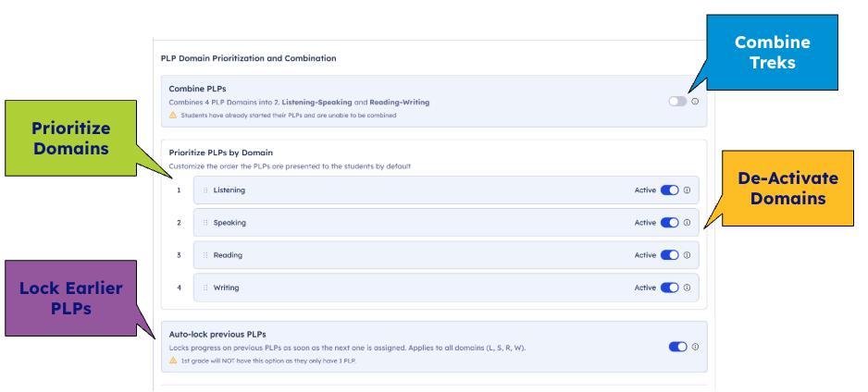Toggle the Combine PLPs switch
The image size is (868, 392).
pyautogui.click(x=677, y=101)
